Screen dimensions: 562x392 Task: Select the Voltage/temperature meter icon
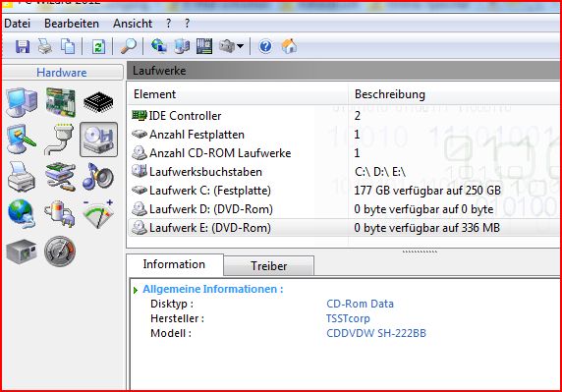pyautogui.click(x=98, y=214)
